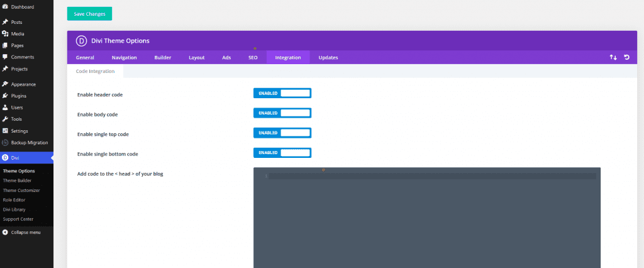Open Theme Customizer link
The width and height of the screenshot is (644, 268).
[x=21, y=191]
